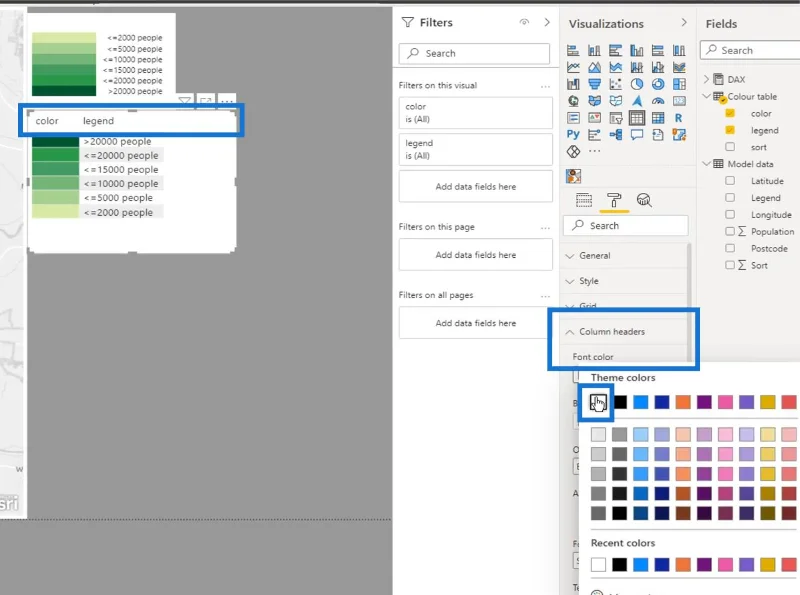Screen dimensions: 800x595
Task: Select the decomposition tree visual
Action: click(615, 135)
